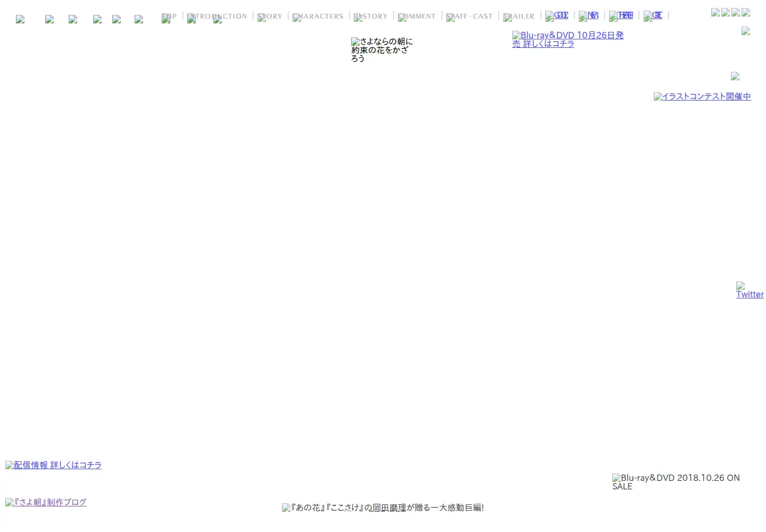Select CHARACTERS in the navigation bar
This screenshot has width=766, height=532.
pyautogui.click(x=318, y=16)
